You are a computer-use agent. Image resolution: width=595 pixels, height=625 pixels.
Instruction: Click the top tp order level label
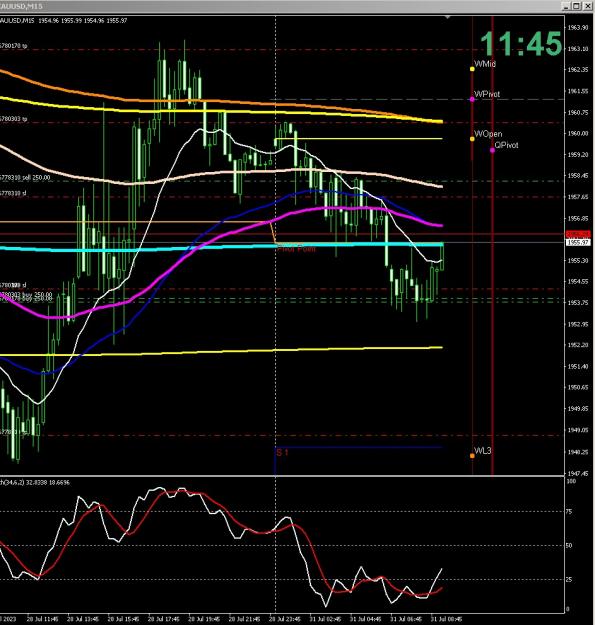click(14, 46)
